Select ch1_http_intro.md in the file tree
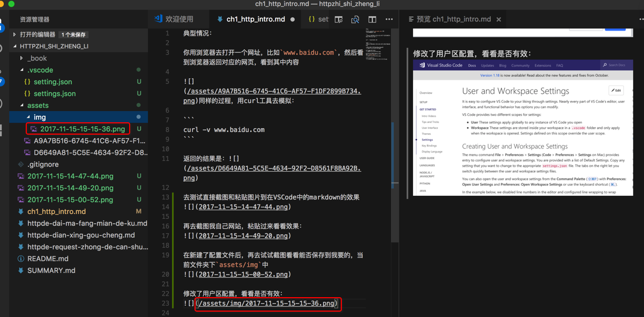Image resolution: width=644 pixels, height=317 pixels. 56,211
